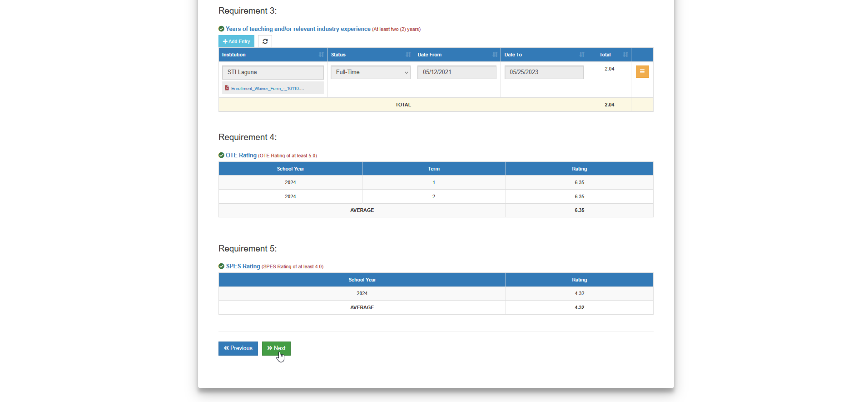Open the Full-Time status dropdown

pos(371,72)
